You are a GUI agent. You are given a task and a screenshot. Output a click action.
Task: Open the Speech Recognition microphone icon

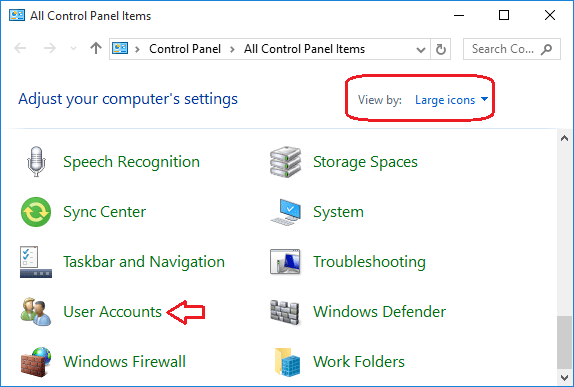(36, 162)
